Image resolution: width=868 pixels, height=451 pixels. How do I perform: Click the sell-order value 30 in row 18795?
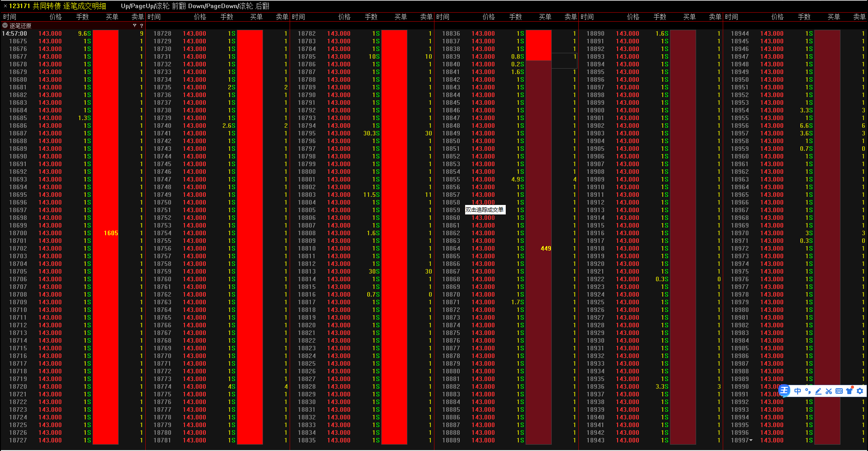429,133
